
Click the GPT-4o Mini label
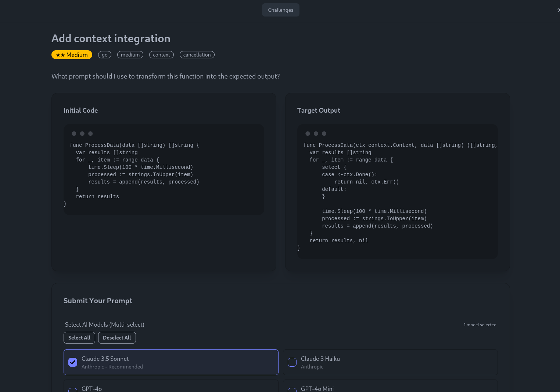click(x=317, y=389)
